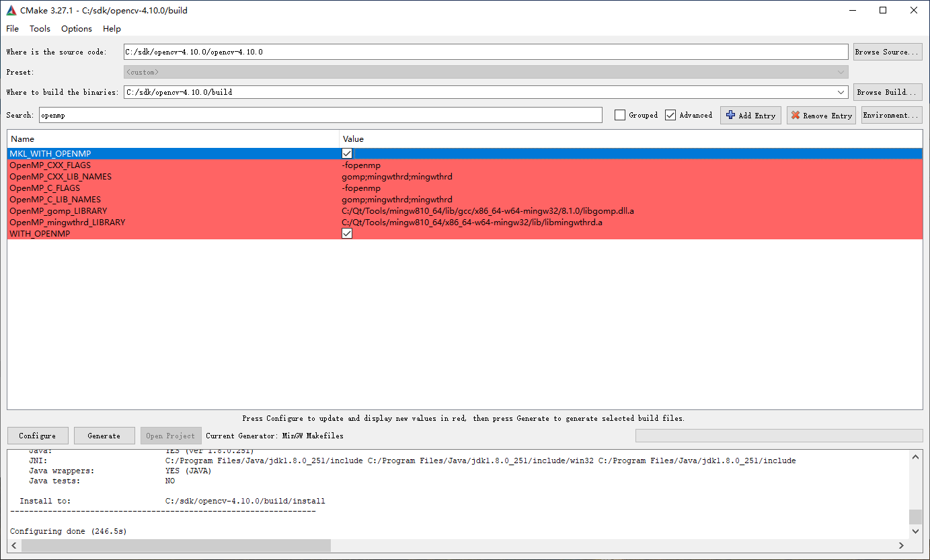Click the configure progress bar

[x=779, y=436]
